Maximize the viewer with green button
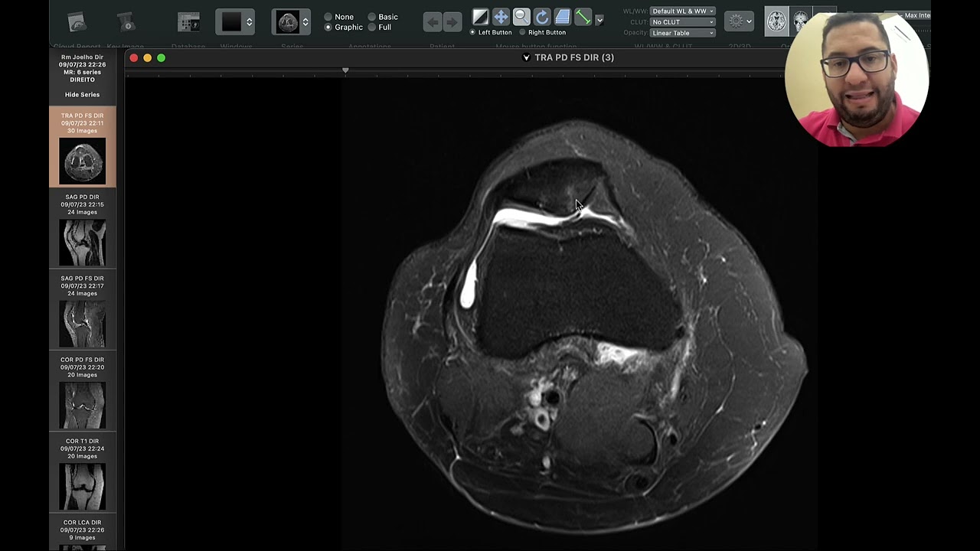 (x=162, y=58)
